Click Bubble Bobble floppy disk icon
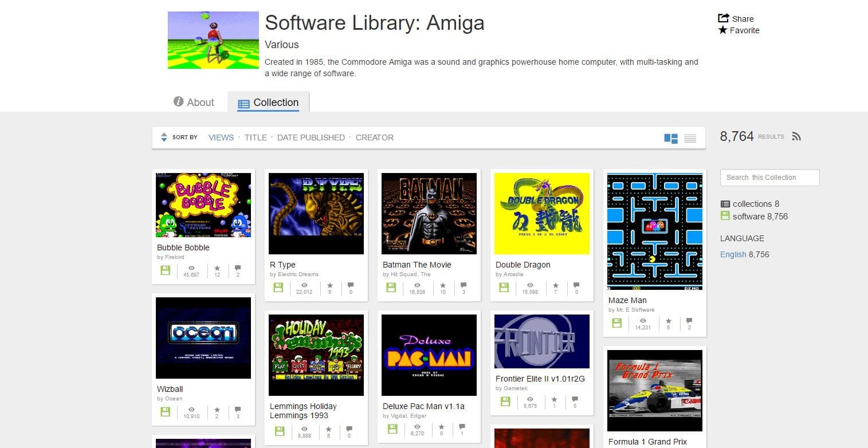This screenshot has width=868, height=448. [166, 270]
